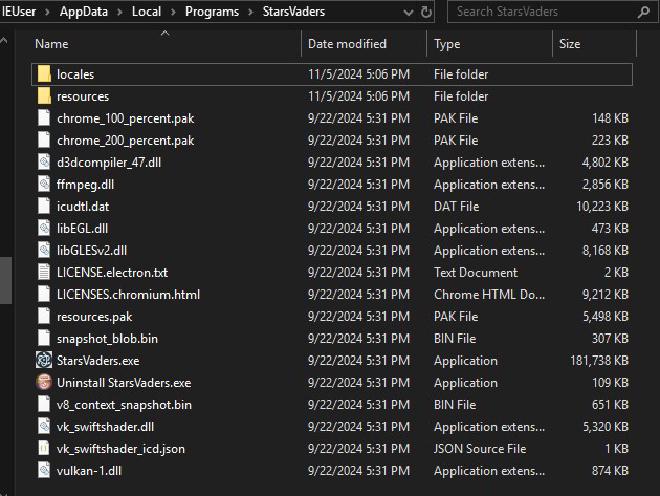Expand the chevron after AppData breadcrumb
This screenshot has width=660, height=496.
pos(120,12)
